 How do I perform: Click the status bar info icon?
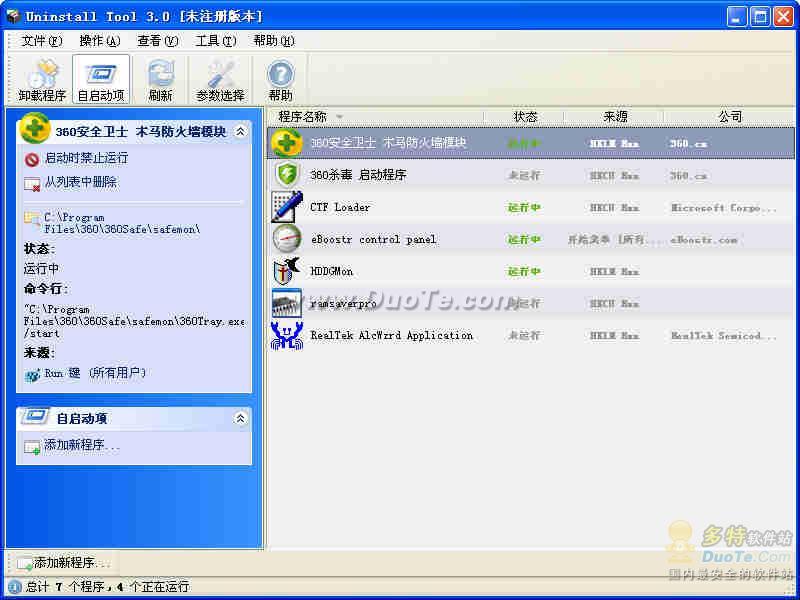click(14, 587)
